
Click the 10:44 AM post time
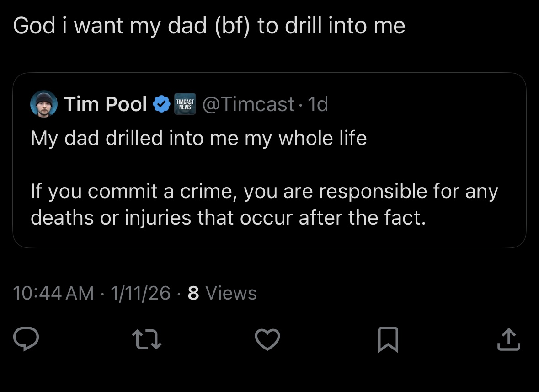53,293
